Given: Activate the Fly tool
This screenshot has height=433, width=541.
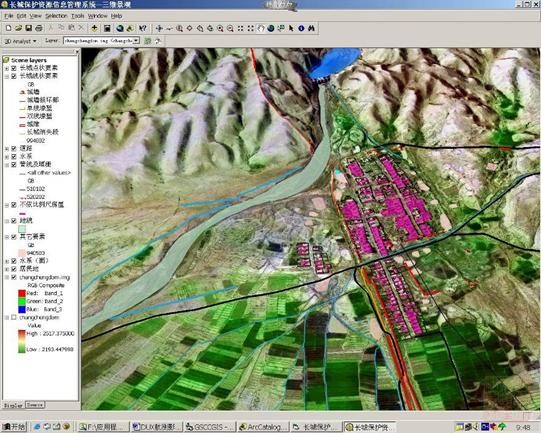Looking at the screenshot, I should tap(169, 28).
